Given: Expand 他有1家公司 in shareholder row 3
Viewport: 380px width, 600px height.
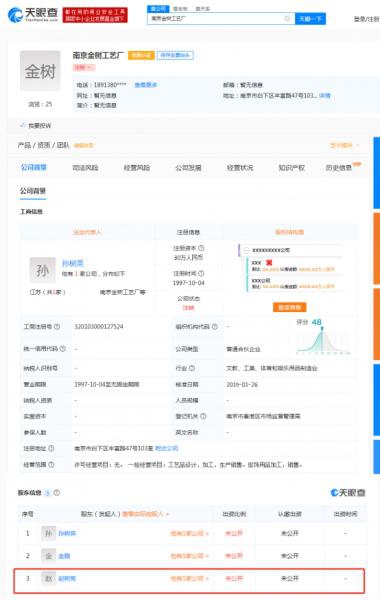Looking at the screenshot, I should tap(189, 578).
